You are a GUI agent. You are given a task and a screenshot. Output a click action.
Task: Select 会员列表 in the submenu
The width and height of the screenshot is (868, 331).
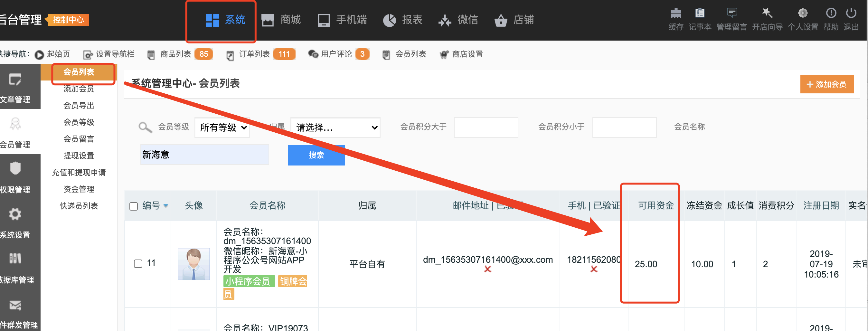(79, 72)
